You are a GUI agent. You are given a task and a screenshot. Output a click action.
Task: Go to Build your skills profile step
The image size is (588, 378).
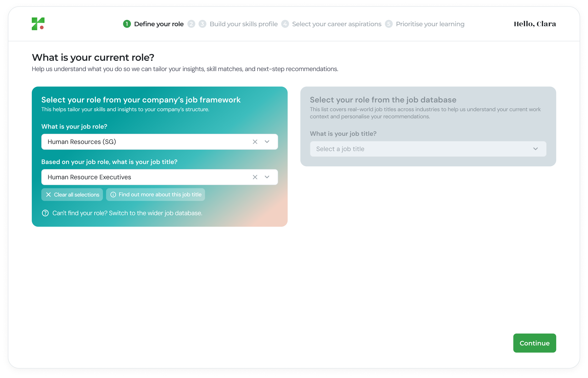pos(243,24)
